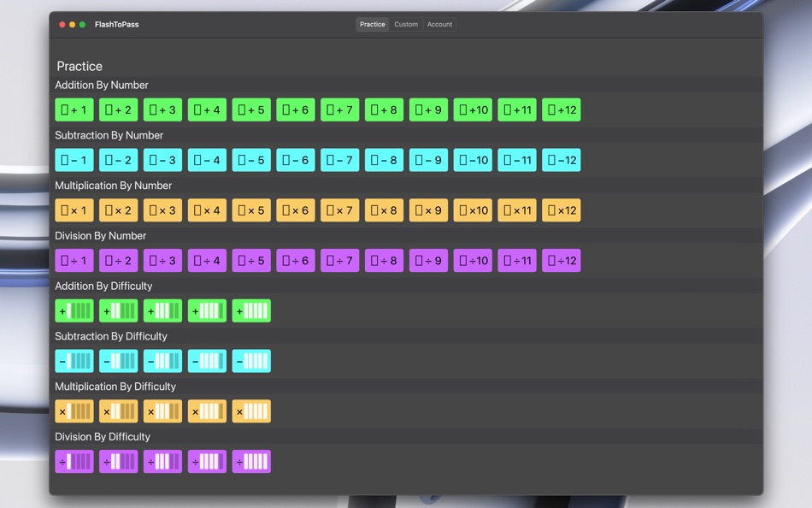
Task: Open the +10 addition set
Action: pyautogui.click(x=473, y=109)
